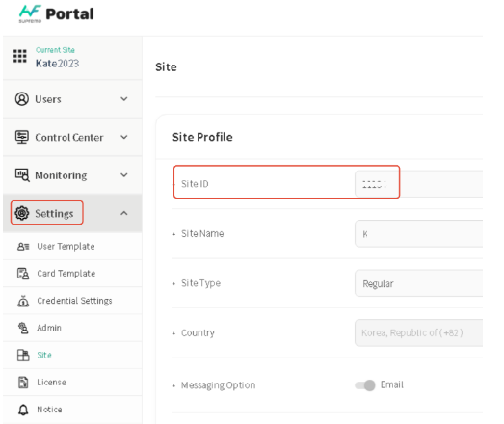Click the Users profile icon
Viewport: 504px width, 424px height.
click(22, 99)
